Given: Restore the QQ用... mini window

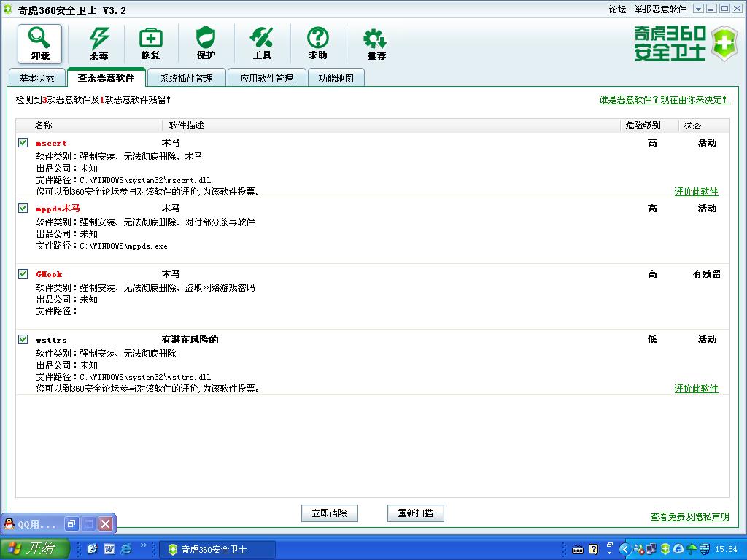Looking at the screenshot, I should pos(71,524).
